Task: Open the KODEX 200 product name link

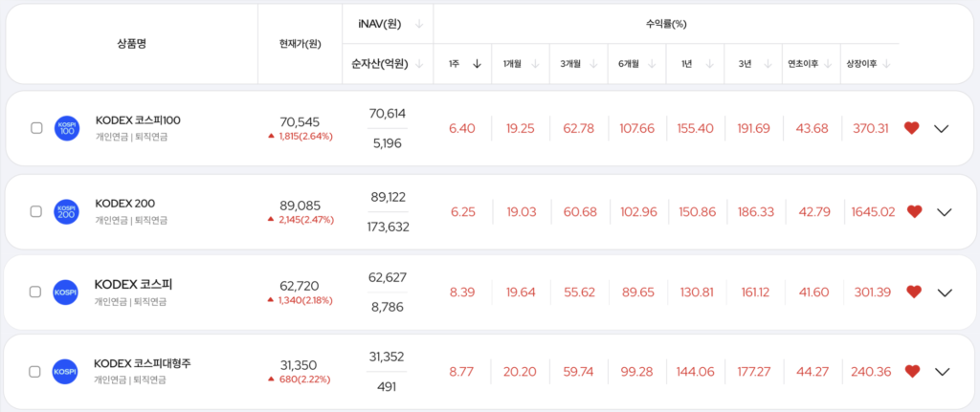Action: pos(124,204)
